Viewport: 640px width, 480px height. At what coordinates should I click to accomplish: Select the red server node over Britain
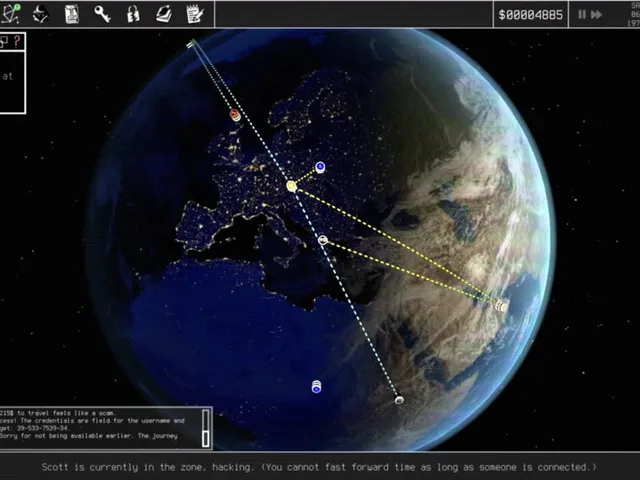pyautogui.click(x=234, y=115)
